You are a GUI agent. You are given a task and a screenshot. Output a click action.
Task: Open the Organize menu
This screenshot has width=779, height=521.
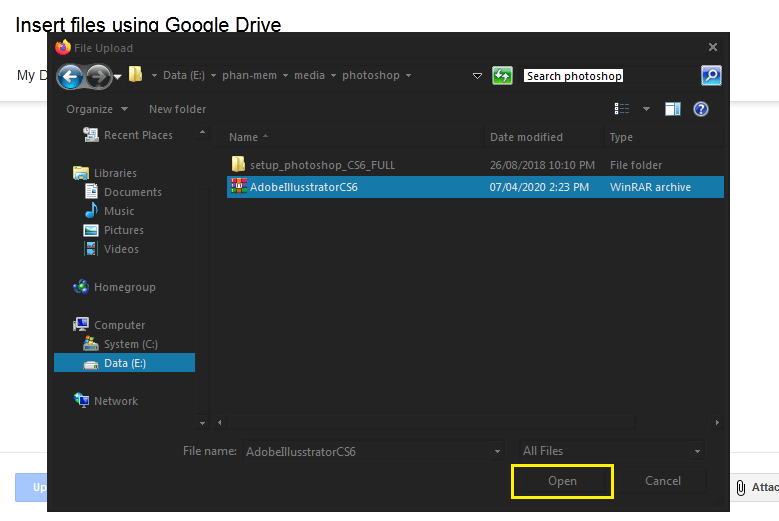tap(97, 109)
